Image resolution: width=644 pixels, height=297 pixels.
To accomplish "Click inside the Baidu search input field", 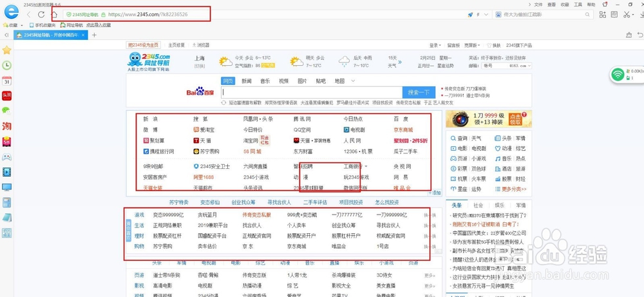I will click(x=311, y=92).
